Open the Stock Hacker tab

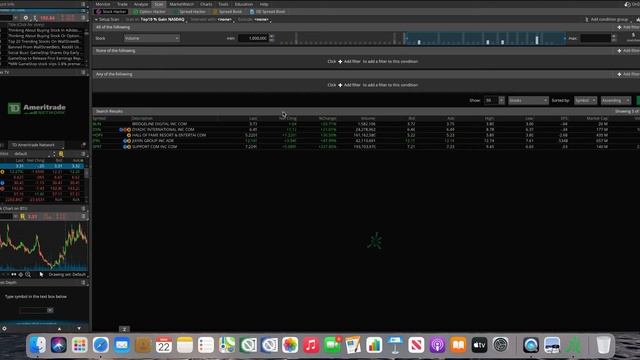click(111, 11)
